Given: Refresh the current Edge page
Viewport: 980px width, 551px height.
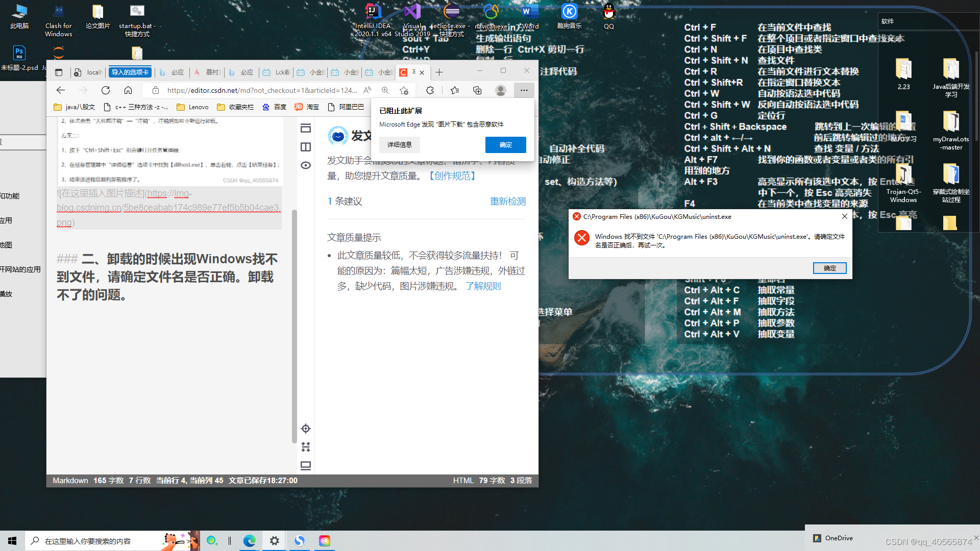Looking at the screenshot, I should [106, 90].
